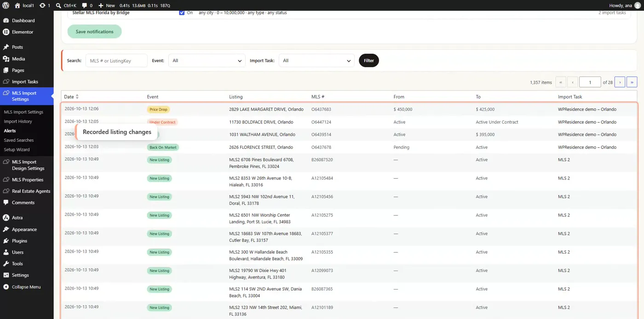Open the Dashboard menu icon
Image resolution: width=644 pixels, height=319 pixels.
click(6, 21)
